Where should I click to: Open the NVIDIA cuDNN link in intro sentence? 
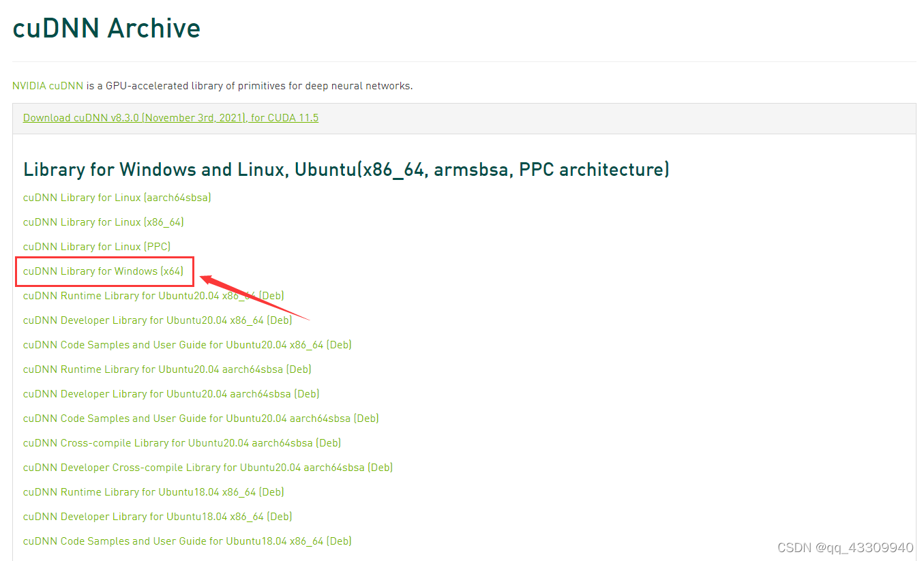coord(48,86)
